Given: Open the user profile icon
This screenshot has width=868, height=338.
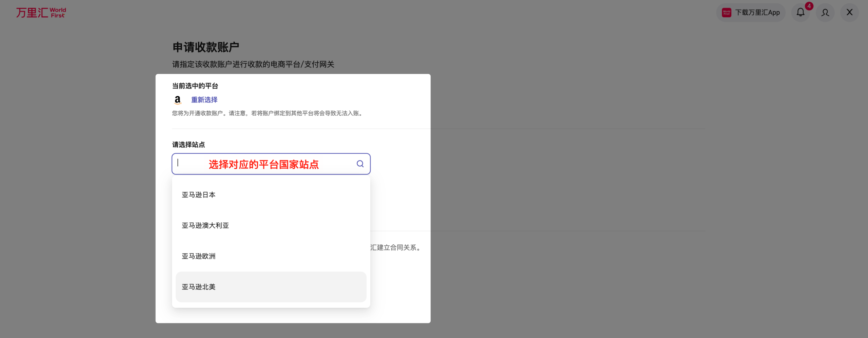Looking at the screenshot, I should click(x=825, y=13).
